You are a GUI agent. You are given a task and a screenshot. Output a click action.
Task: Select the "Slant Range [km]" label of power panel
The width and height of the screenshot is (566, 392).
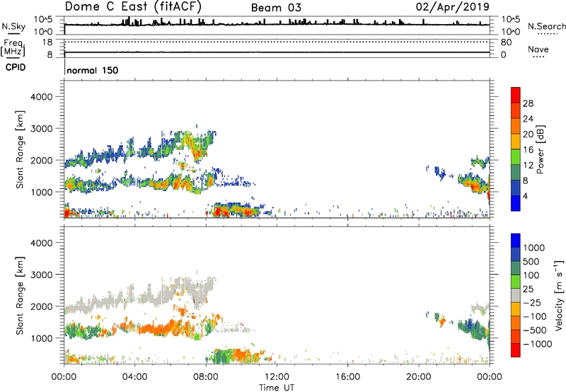pos(20,149)
